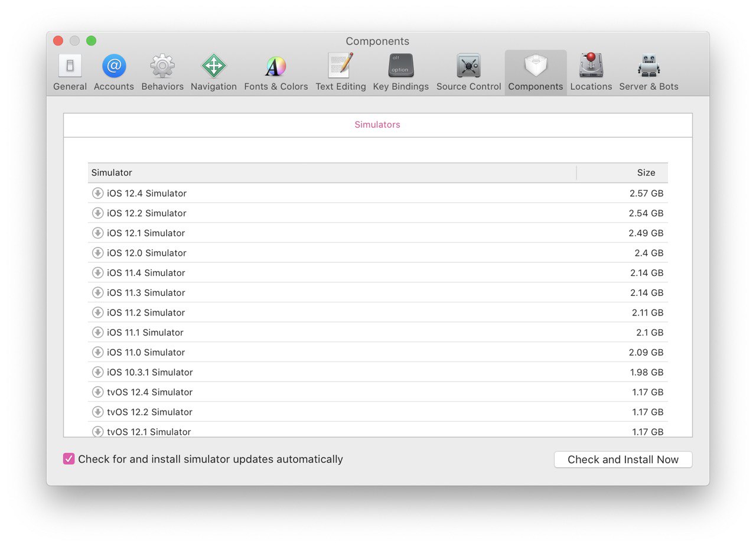
Task: Open the Key Bindings preferences pane
Action: click(x=401, y=73)
